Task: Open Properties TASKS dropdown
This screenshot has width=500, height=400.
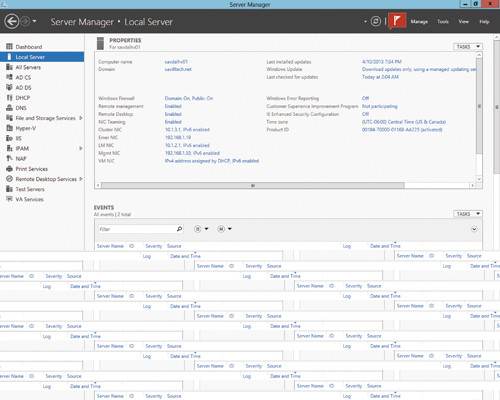Action: pos(468,47)
